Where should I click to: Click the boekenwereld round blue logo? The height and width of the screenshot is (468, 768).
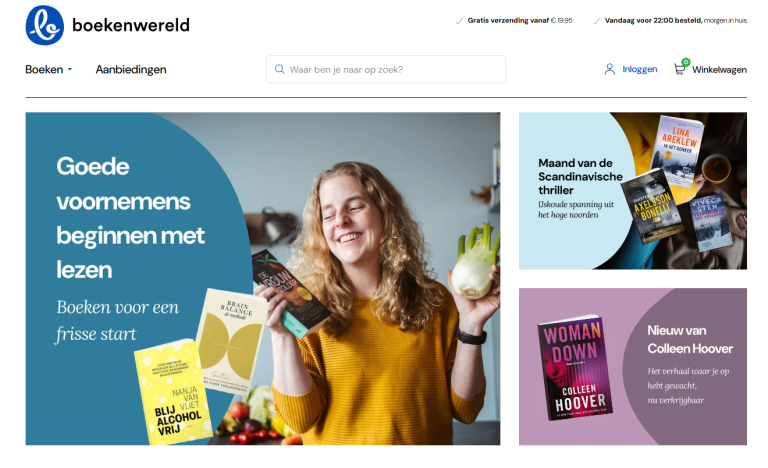pyautogui.click(x=45, y=25)
